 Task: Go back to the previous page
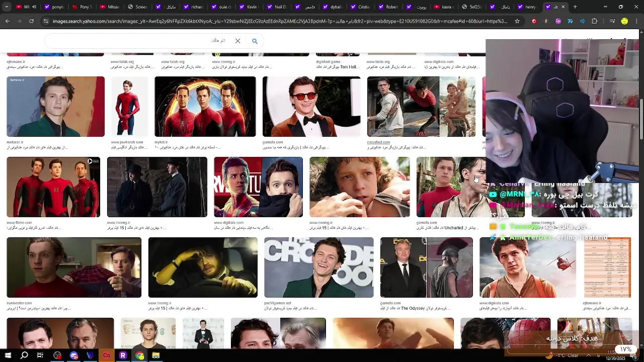coord(7,21)
